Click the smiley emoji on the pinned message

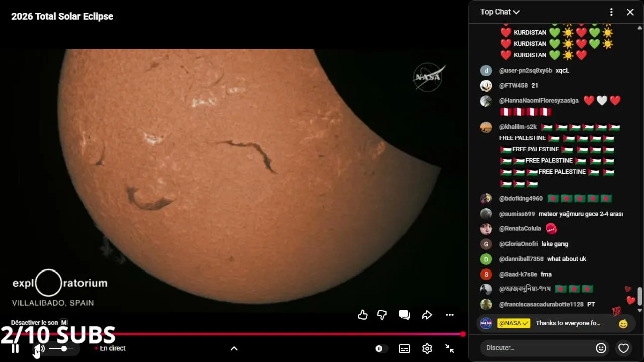click(623, 324)
